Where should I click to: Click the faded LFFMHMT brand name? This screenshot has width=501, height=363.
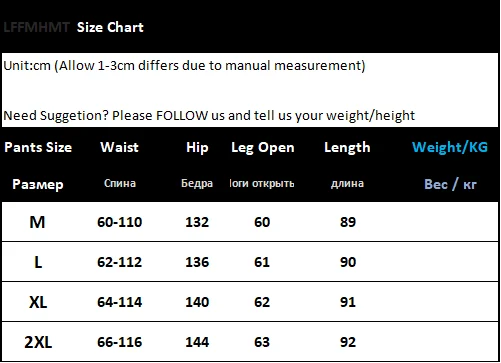[36, 27]
